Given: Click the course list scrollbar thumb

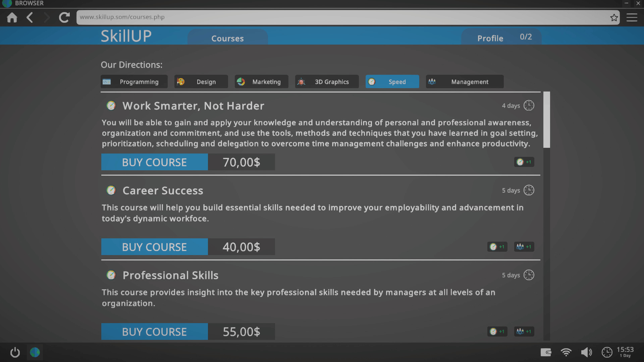Looking at the screenshot, I should (546, 120).
